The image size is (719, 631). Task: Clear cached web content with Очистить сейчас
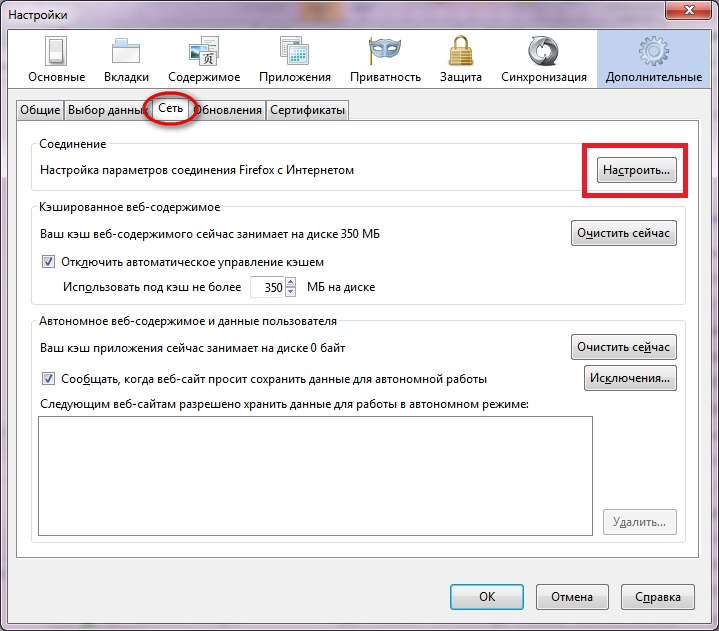(624, 233)
